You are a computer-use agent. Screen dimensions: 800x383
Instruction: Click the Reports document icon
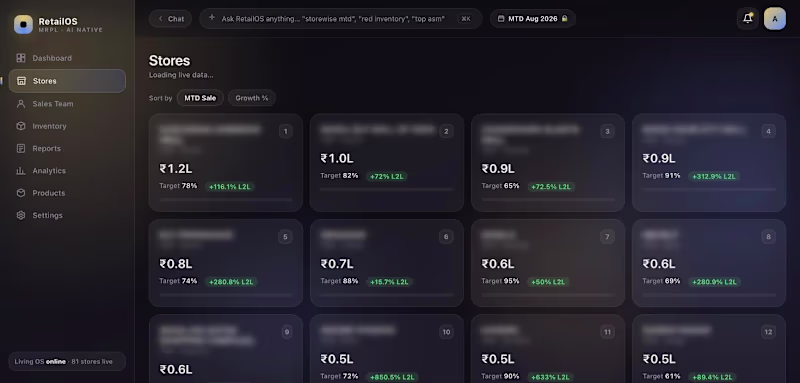click(x=21, y=148)
